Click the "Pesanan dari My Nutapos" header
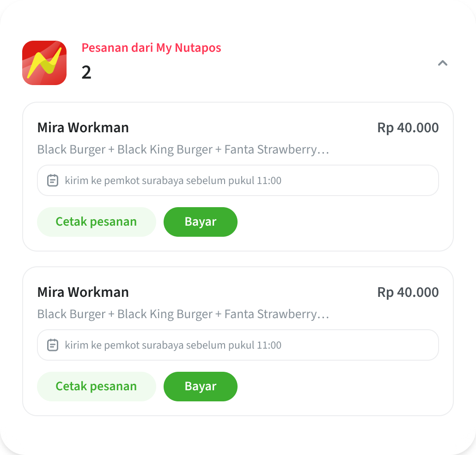Image resolution: width=476 pixels, height=455 pixels. pyautogui.click(x=151, y=48)
